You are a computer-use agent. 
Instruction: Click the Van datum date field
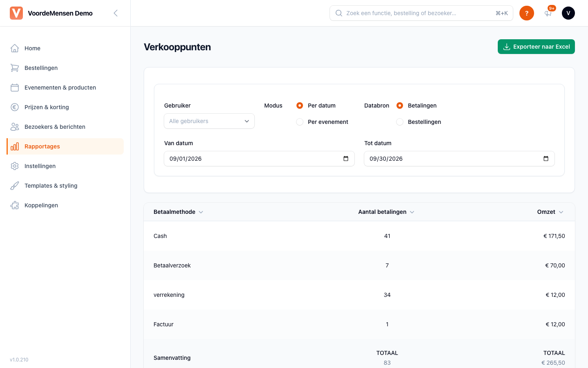[259, 159]
